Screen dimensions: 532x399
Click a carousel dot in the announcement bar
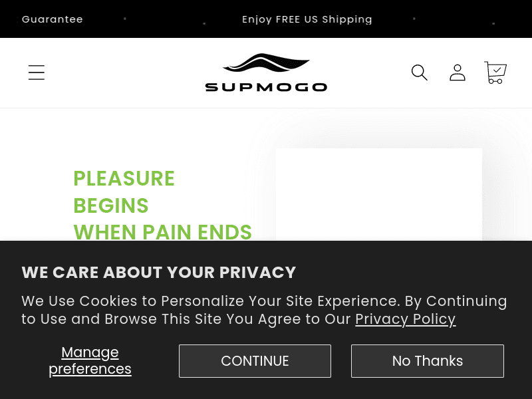(125, 19)
